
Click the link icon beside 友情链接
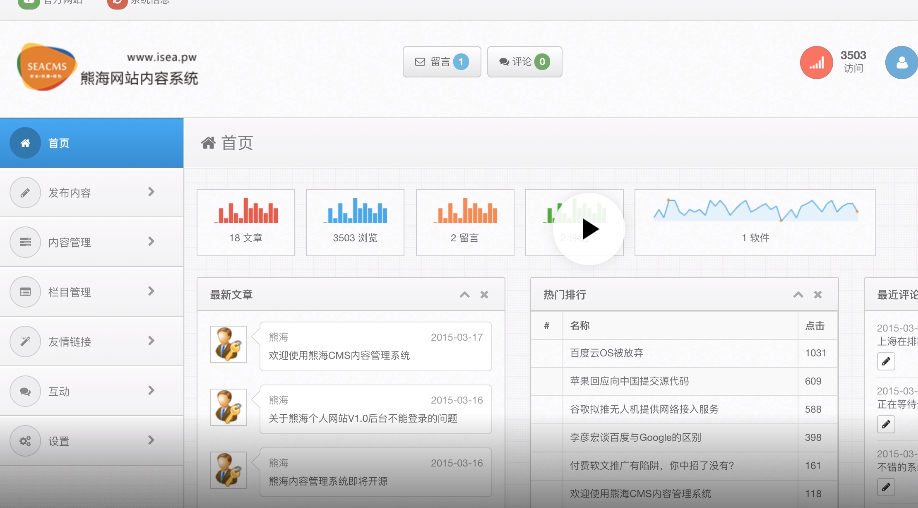25,342
